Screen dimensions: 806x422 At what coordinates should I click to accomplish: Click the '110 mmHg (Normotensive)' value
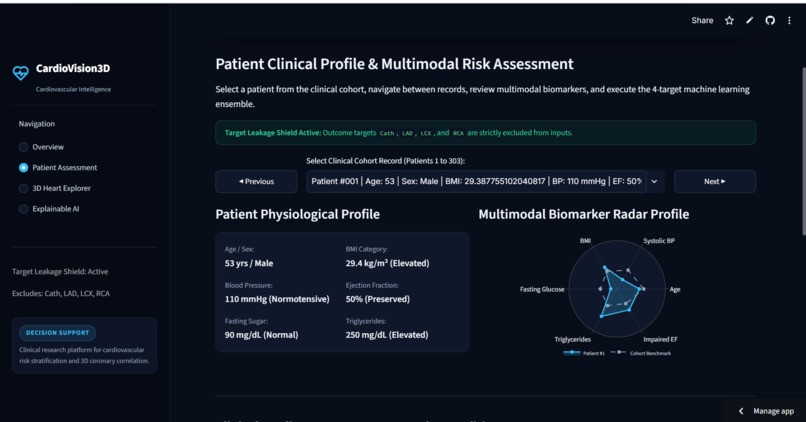pyautogui.click(x=277, y=299)
